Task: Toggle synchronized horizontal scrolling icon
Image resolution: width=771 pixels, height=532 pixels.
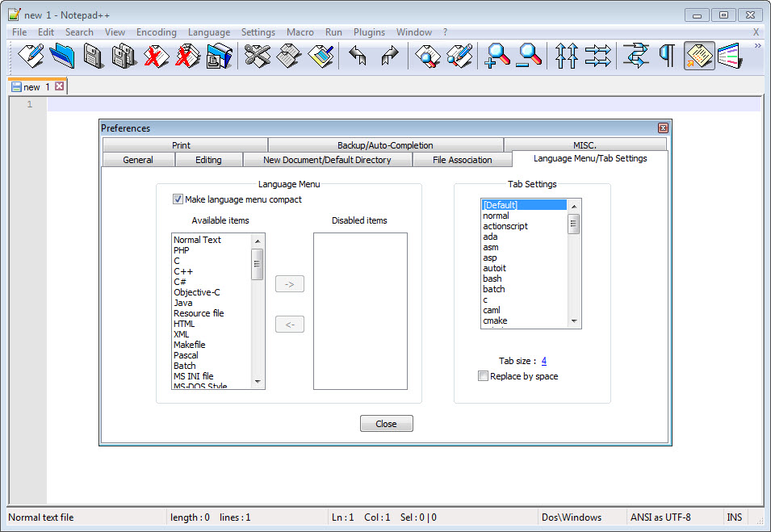Action: [x=598, y=56]
